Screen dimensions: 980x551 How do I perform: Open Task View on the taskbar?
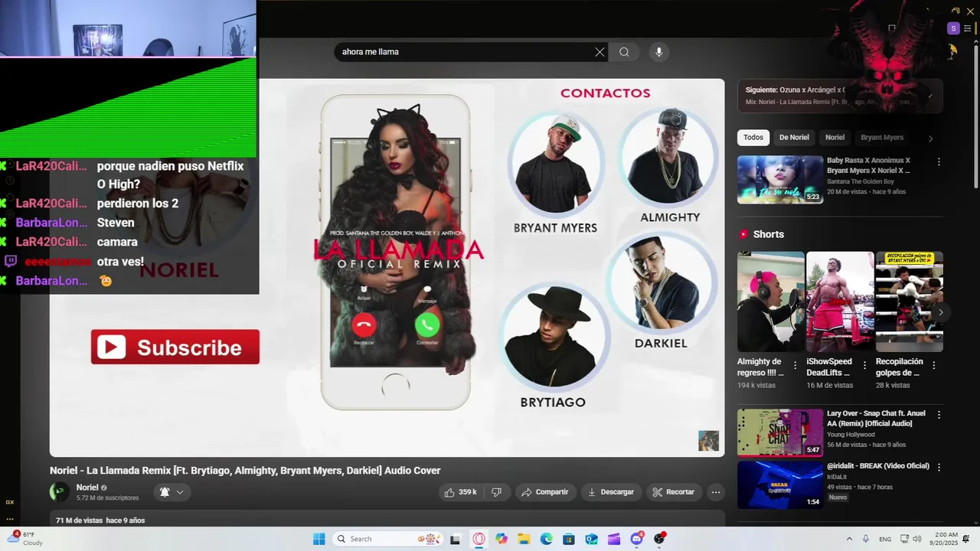456,539
